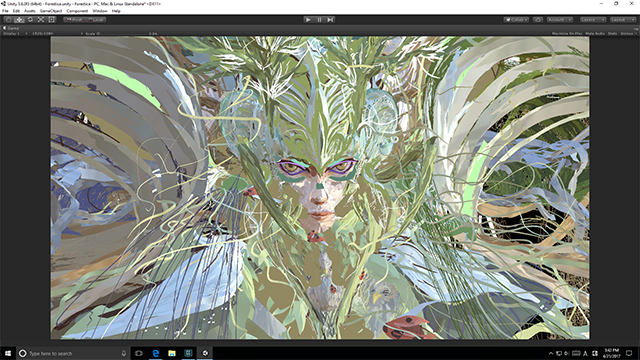Open the Game tab options menu

636,29
